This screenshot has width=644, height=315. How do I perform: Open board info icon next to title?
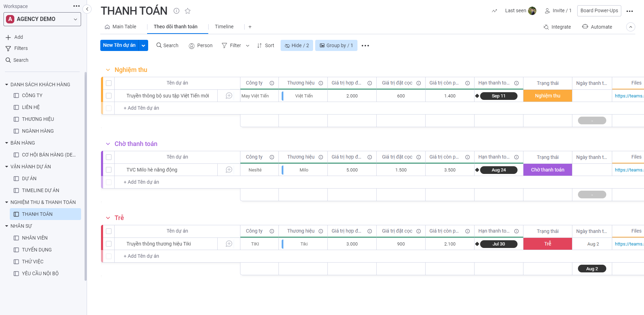(x=176, y=11)
